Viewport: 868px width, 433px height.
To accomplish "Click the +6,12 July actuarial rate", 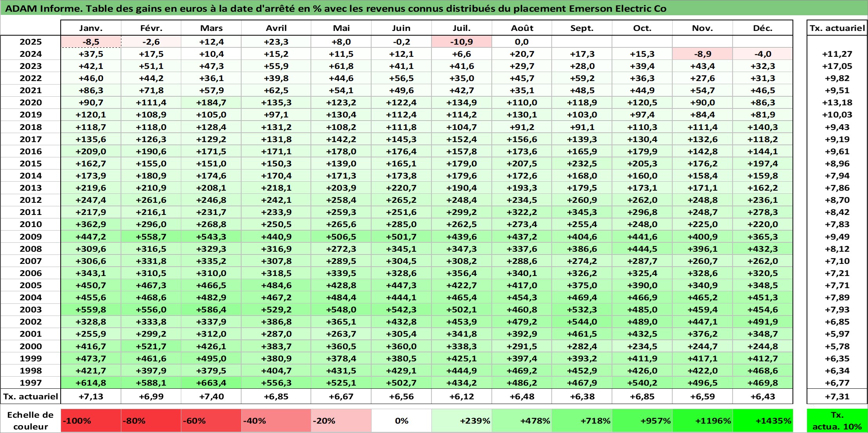I will 462,397.
